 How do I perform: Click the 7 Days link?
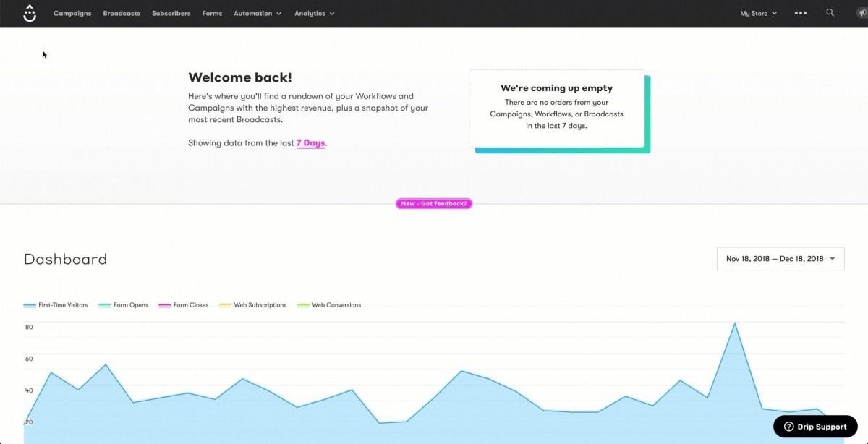tap(310, 143)
